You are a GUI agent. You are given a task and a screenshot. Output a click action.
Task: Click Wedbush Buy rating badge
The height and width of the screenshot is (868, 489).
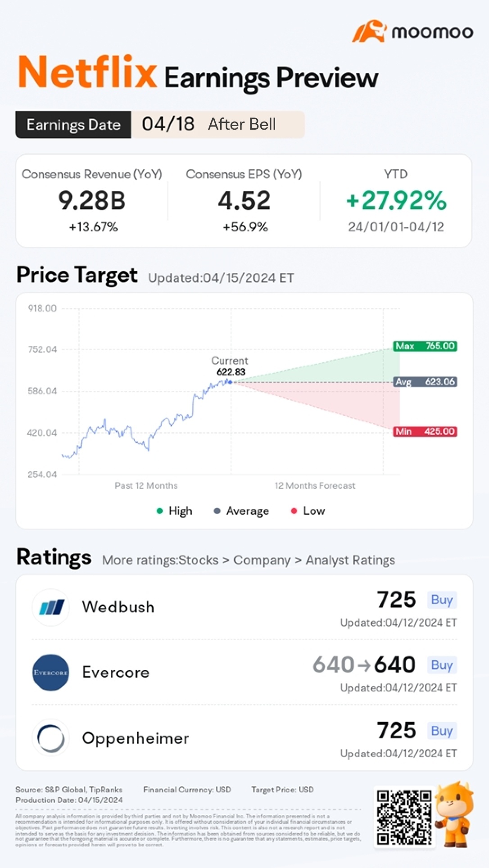442,600
